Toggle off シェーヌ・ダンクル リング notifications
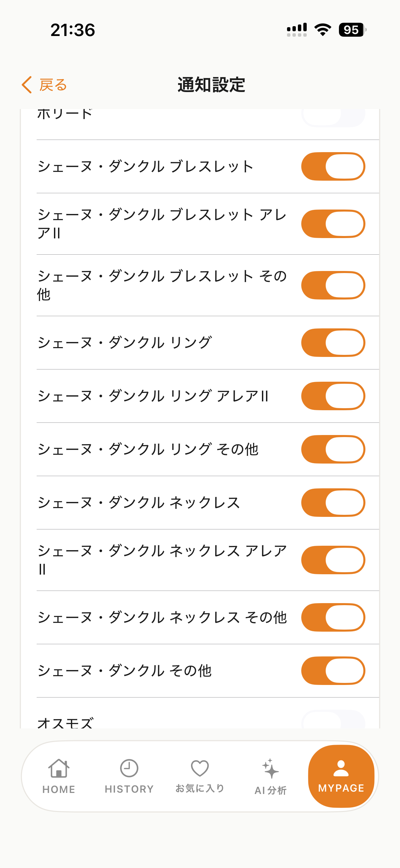The height and width of the screenshot is (868, 400). tap(333, 343)
